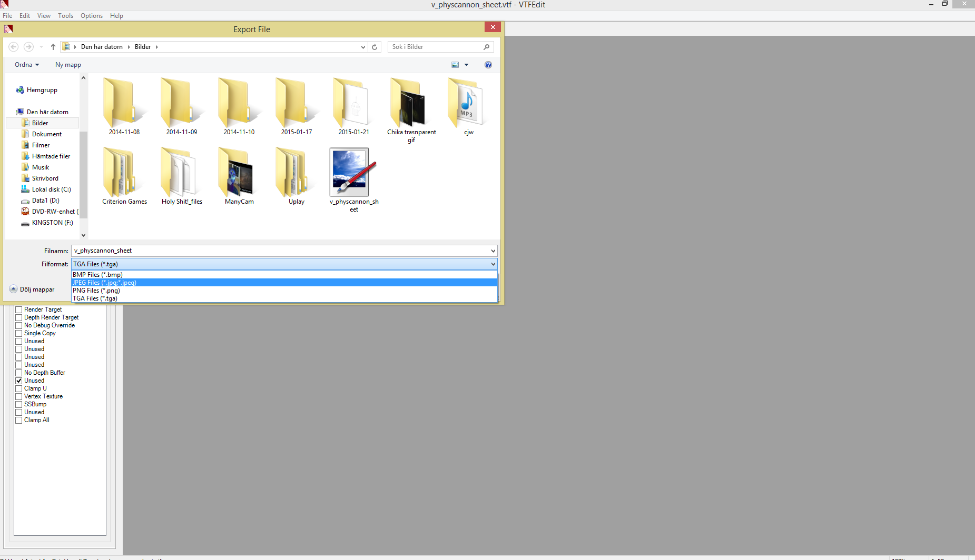Open Skrivbord in the navigation pane
Viewport: 975px width, 560px height.
pos(40,178)
